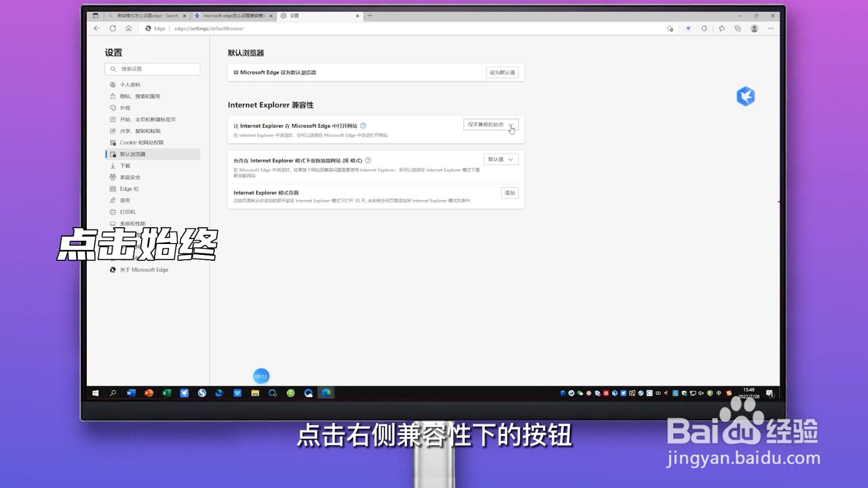Click the add-to-favorites star in address bar

670,29
